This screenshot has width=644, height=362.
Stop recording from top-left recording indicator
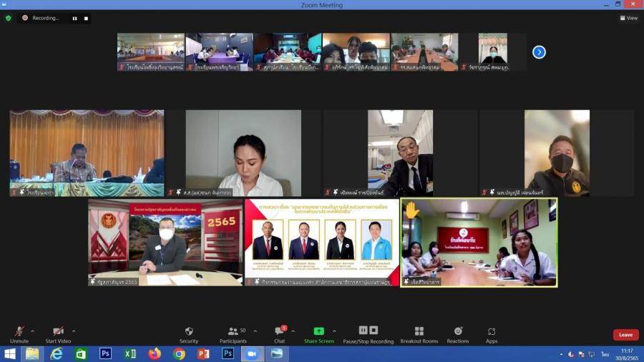coord(86,18)
